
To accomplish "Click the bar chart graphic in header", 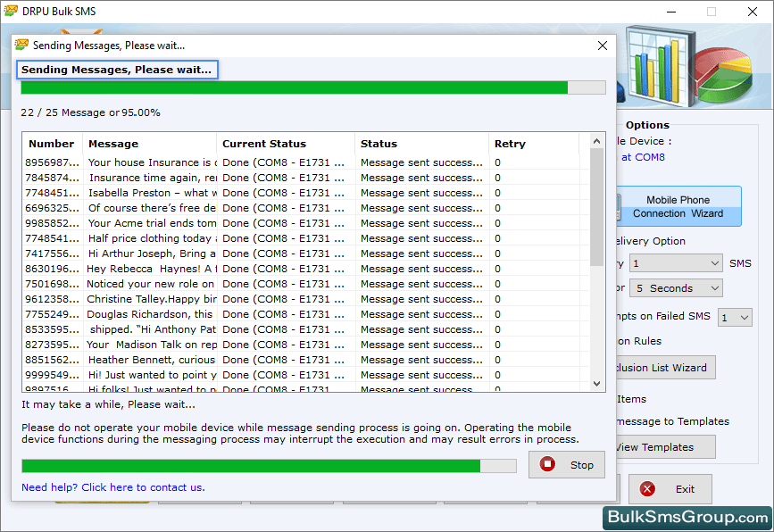I will [x=660, y=67].
